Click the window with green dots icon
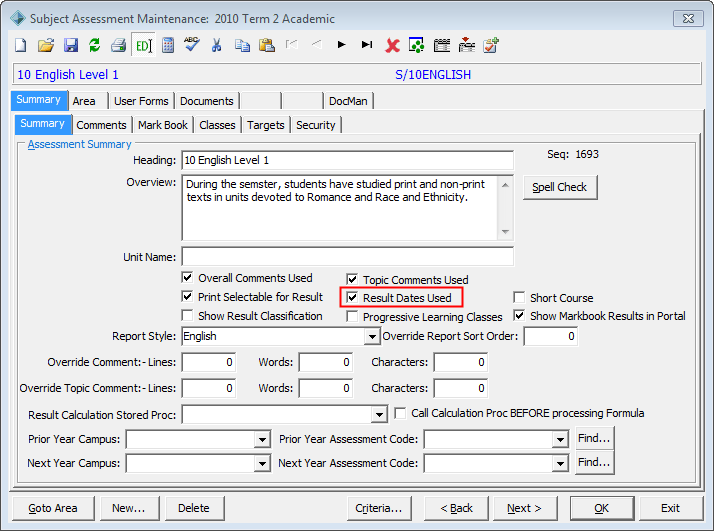This screenshot has height=531, width=714. pos(417,45)
